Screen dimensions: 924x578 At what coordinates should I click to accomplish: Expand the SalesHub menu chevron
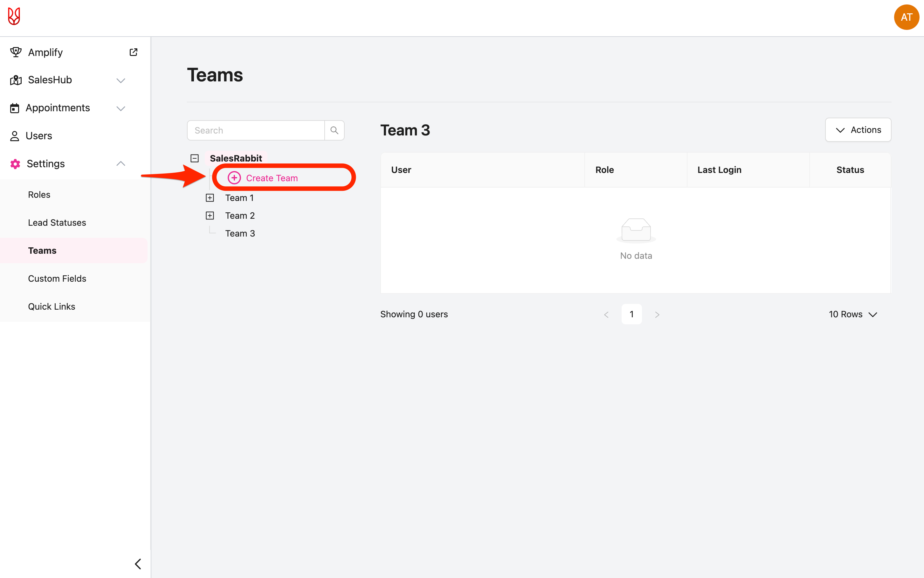tap(121, 80)
